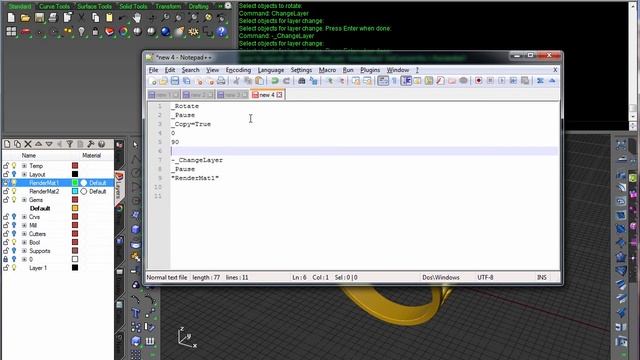
Task: Expand the Supports layer tree node
Action: [x=24, y=251]
